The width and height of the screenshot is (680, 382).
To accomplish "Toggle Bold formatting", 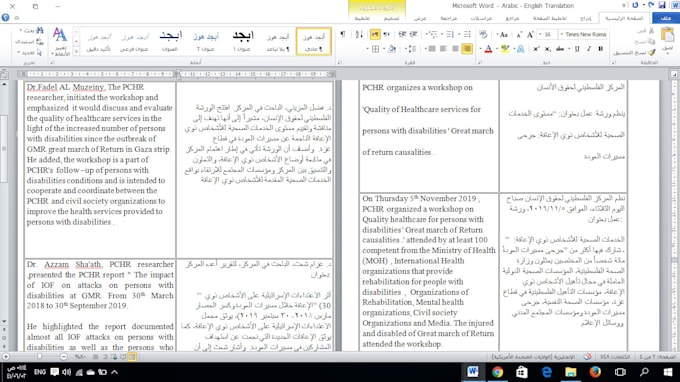I will pos(601,49).
